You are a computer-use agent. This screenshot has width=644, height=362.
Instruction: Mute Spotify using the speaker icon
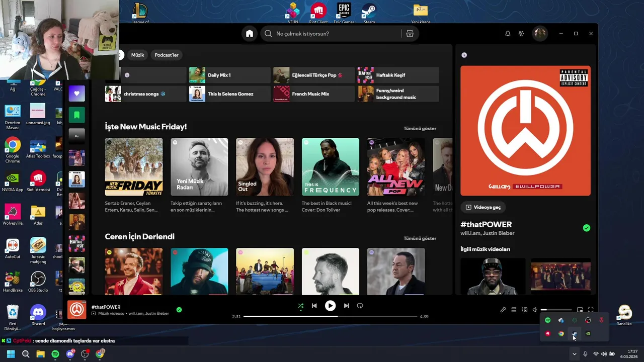(535, 310)
